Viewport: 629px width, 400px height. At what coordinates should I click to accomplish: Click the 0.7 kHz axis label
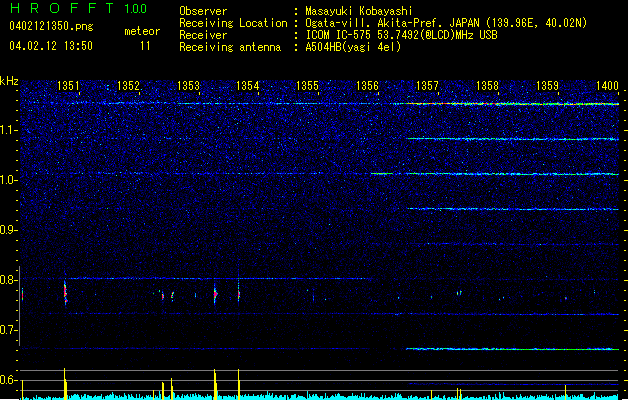[9, 330]
